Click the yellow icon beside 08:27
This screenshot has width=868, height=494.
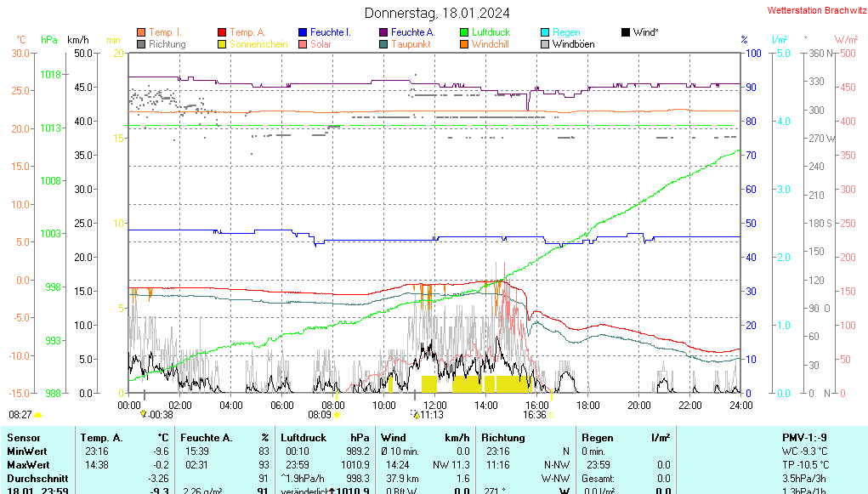tap(38, 415)
